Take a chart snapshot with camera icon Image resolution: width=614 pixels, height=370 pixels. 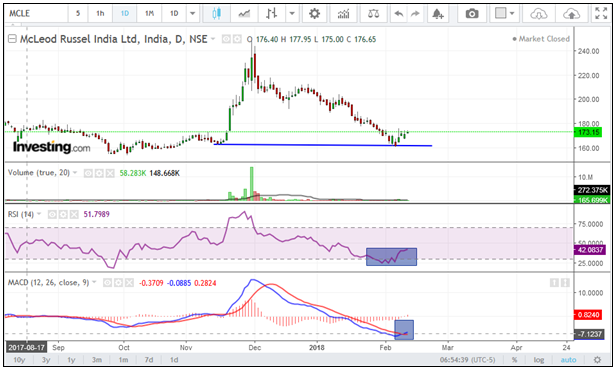pos(472,14)
